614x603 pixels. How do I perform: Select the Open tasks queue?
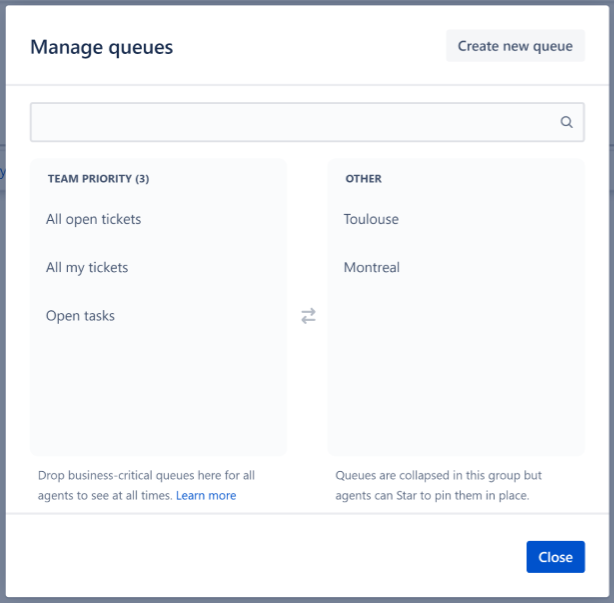pos(80,316)
